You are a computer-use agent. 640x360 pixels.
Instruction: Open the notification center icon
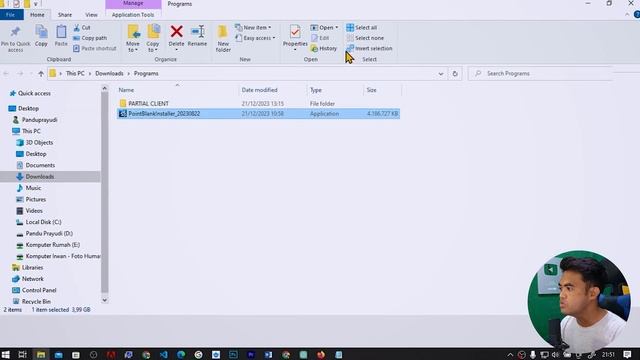tap(627, 354)
